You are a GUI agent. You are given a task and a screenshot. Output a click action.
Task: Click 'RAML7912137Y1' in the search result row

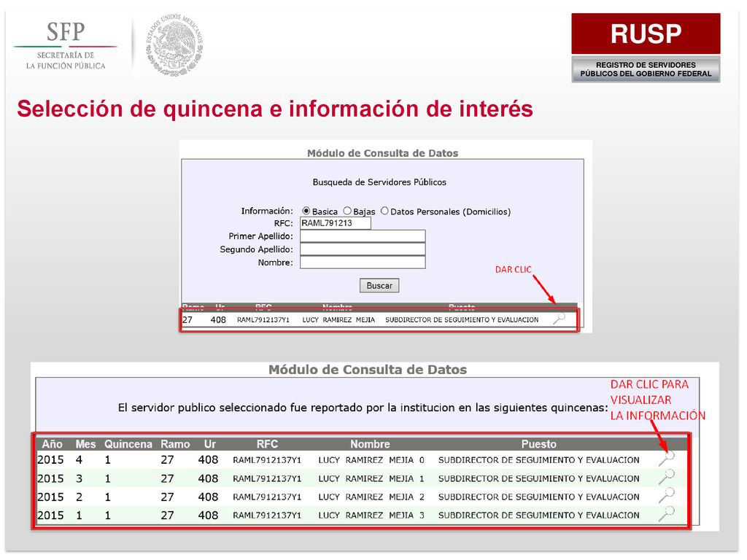point(263,320)
